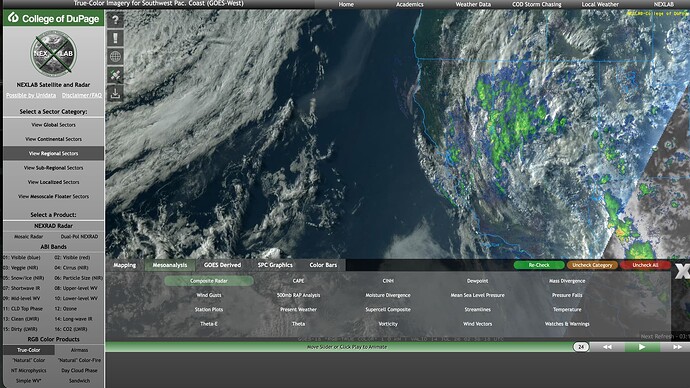
Task: Toggle Wind Vectors overlay
Action: click(477, 324)
